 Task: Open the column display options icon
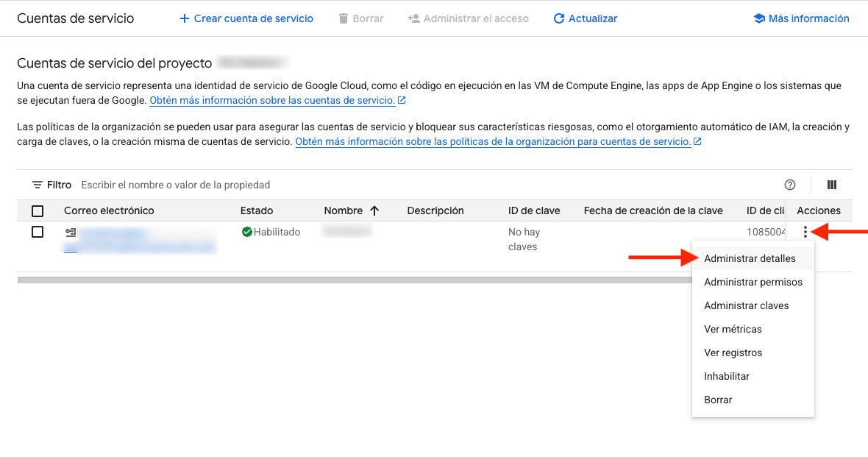pyautogui.click(x=832, y=185)
